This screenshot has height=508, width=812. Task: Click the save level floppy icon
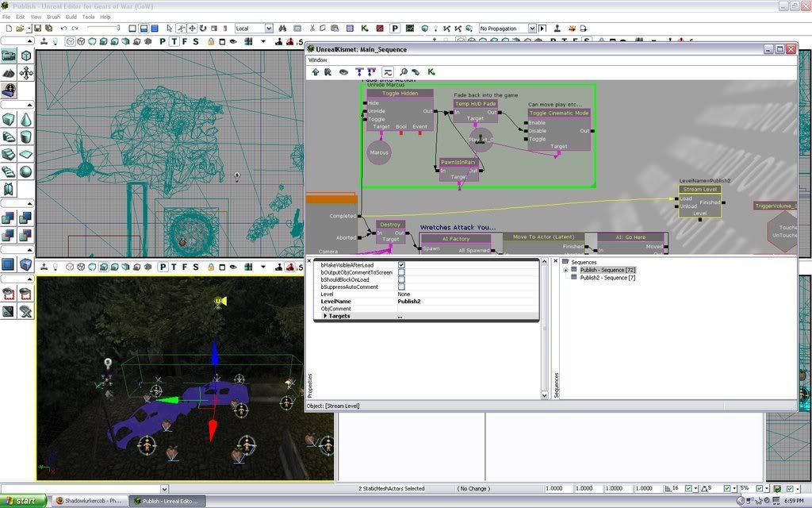click(37, 29)
